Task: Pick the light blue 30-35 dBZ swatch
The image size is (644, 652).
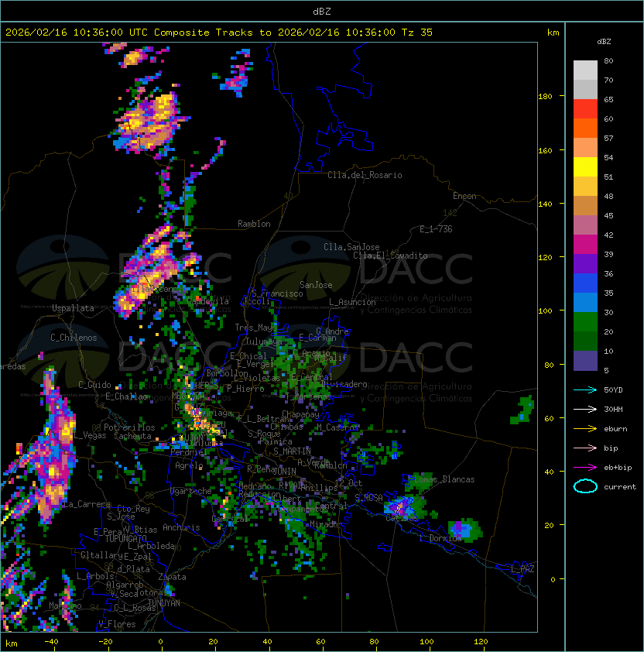Action: pyautogui.click(x=585, y=302)
